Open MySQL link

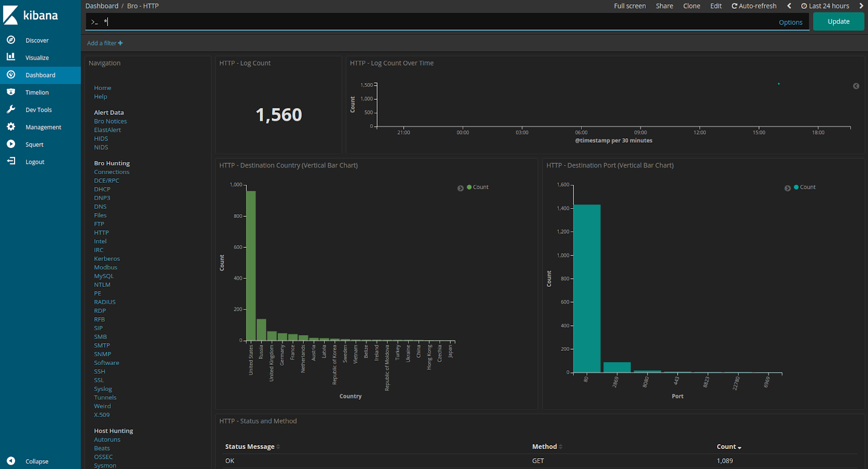pos(104,276)
